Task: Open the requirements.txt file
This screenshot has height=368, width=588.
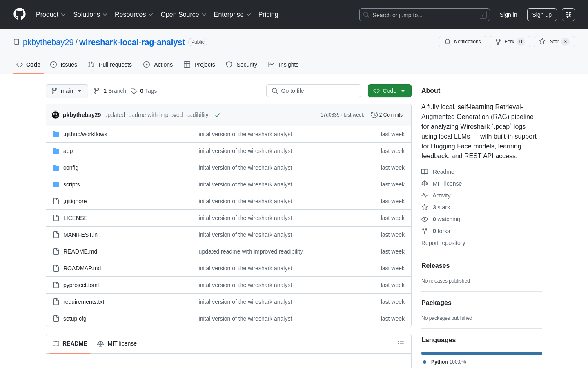Action: (84, 302)
